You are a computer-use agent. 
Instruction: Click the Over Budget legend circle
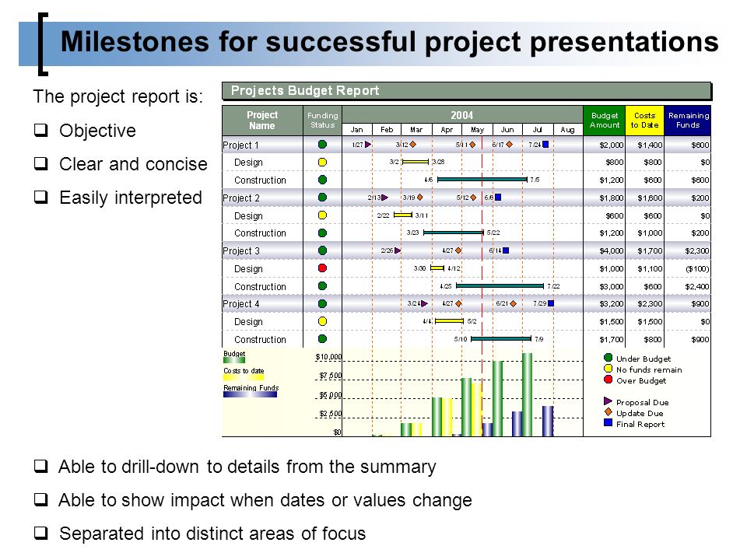point(608,380)
